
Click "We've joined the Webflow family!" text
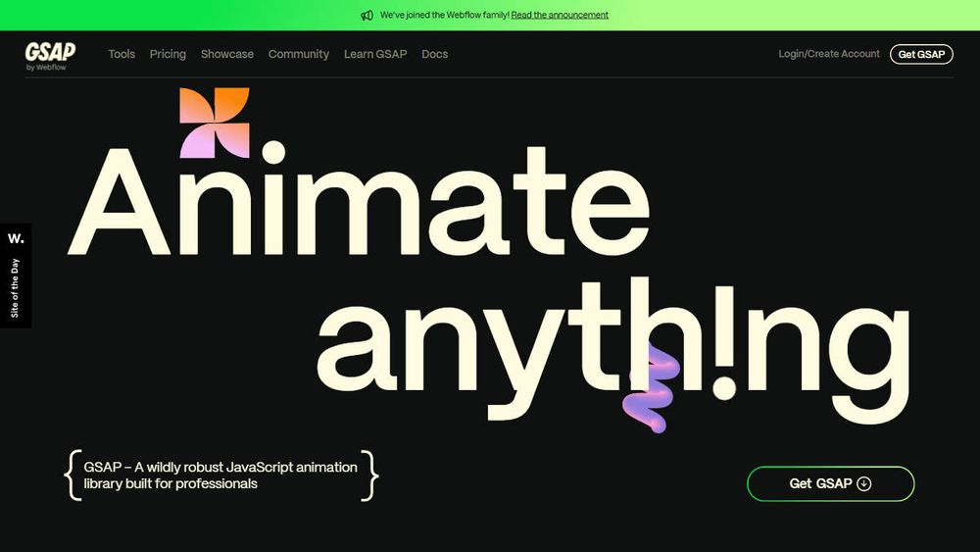click(444, 15)
